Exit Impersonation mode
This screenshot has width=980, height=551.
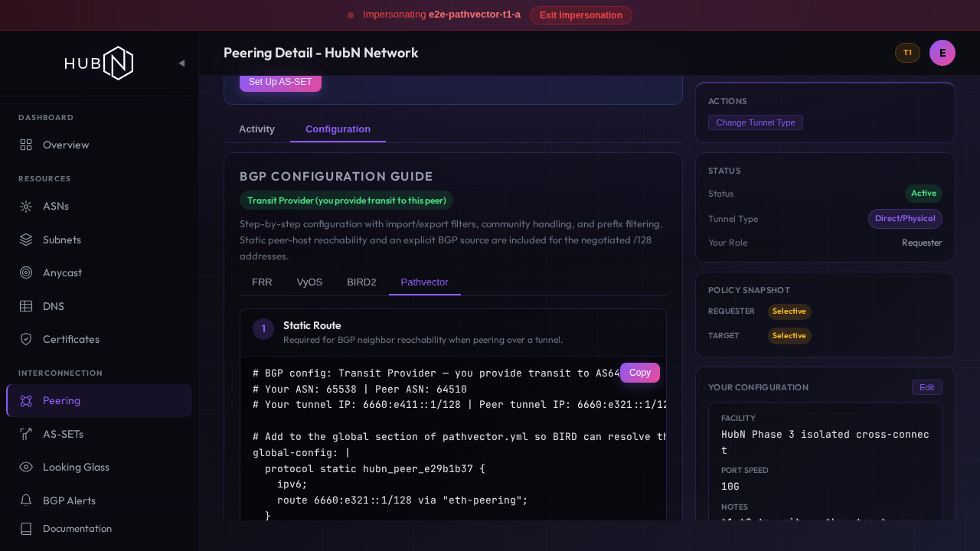581,15
